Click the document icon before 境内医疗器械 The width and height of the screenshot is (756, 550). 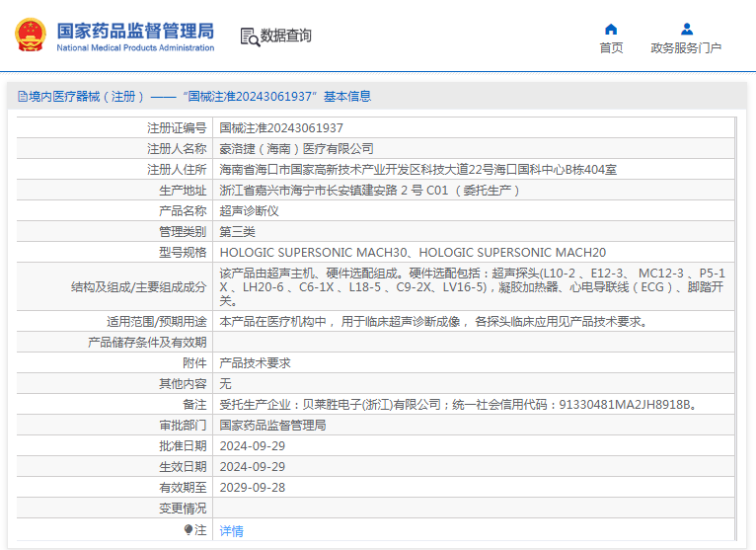(x=22, y=97)
